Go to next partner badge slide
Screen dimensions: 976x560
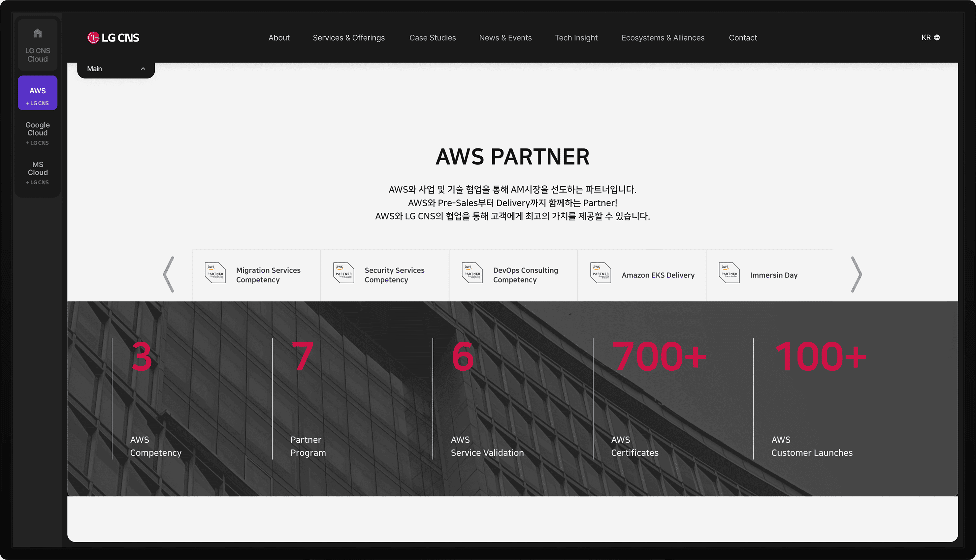click(856, 274)
